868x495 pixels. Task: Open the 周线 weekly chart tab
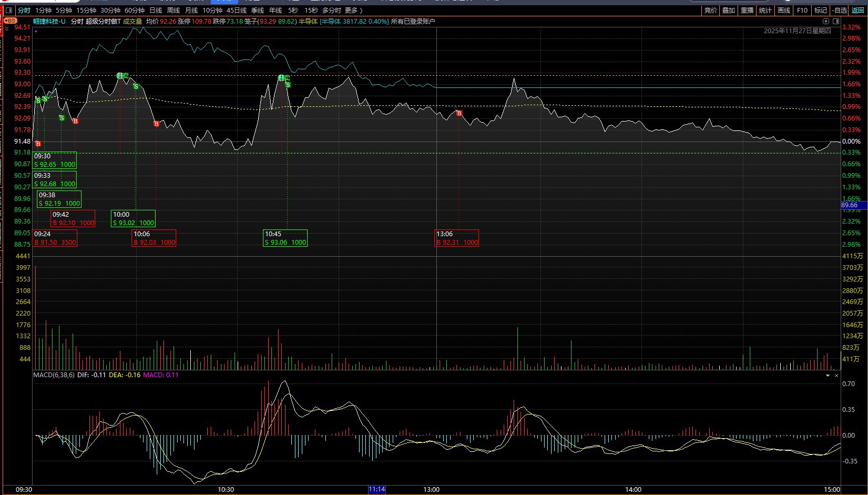(x=173, y=11)
